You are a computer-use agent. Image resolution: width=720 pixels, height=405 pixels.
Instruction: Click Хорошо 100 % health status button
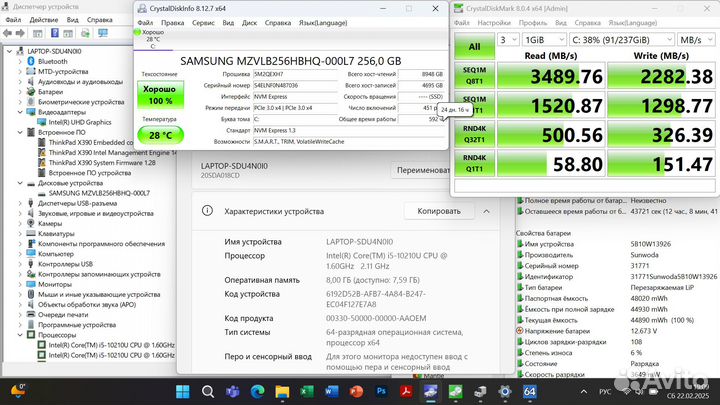coord(160,95)
